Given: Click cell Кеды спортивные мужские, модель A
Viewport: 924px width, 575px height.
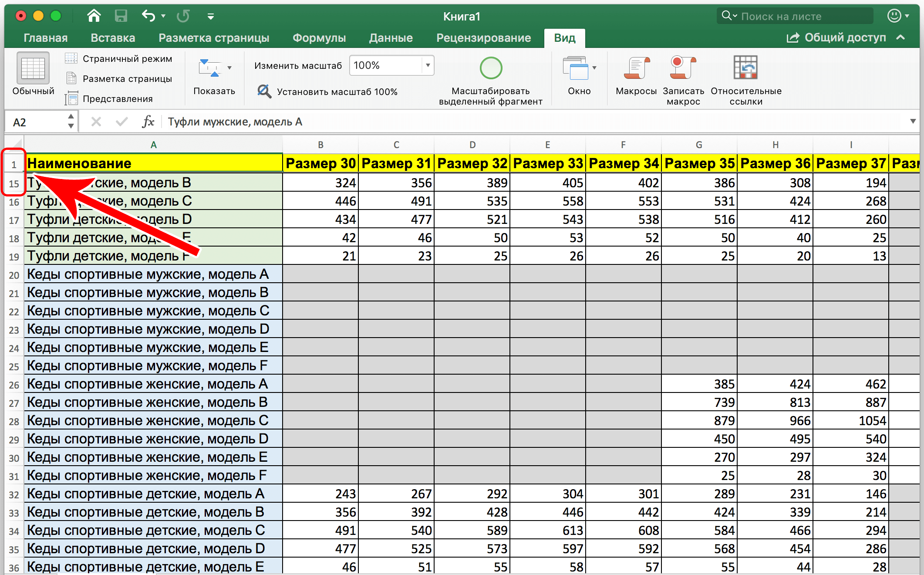Looking at the screenshot, I should [153, 274].
